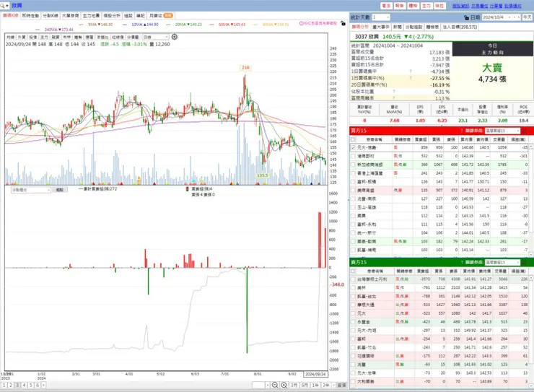Toggle the 融資 indicator button on chart toolbar
The width and height of the screenshot is (534, 392).
[x=56, y=37]
